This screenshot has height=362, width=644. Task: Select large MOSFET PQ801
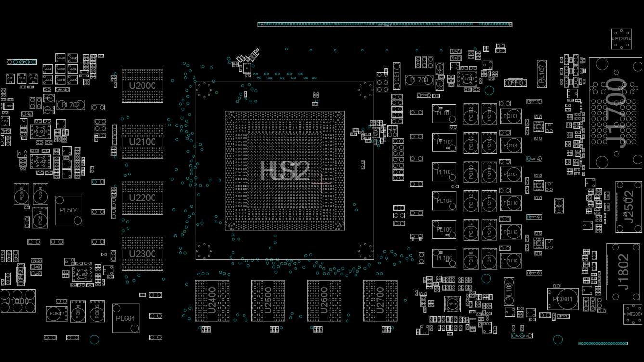(563, 299)
